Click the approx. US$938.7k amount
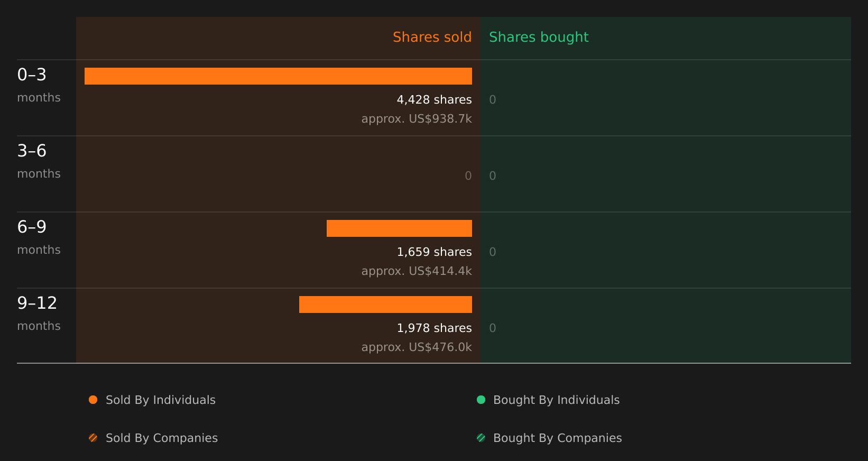Viewport: 868px width, 461px height. (417, 119)
